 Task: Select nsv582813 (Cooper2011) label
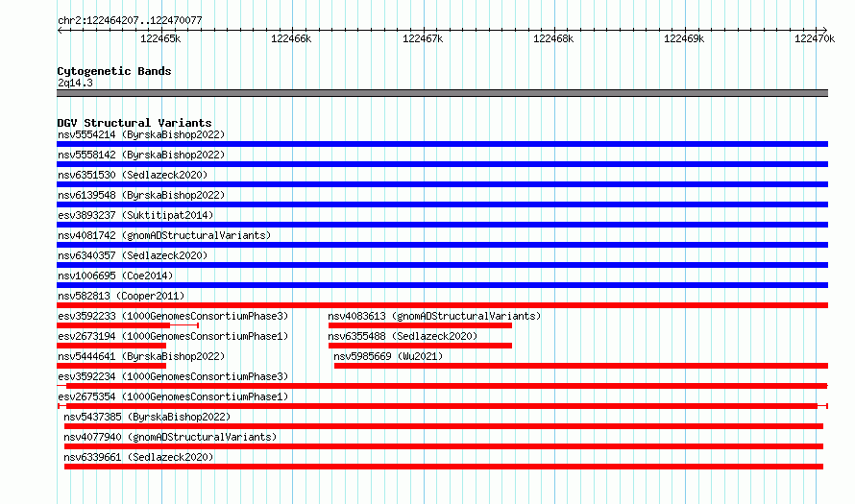(121, 296)
